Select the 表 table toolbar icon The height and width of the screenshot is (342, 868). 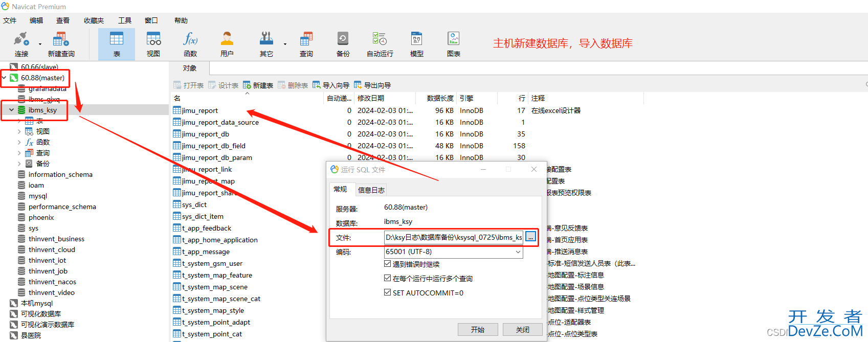tap(117, 44)
